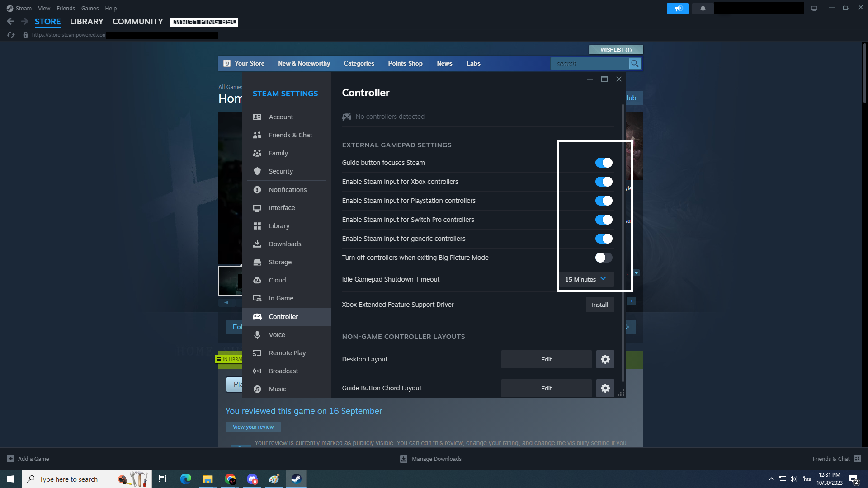Click the announcements megaphone icon
Image resolution: width=868 pixels, height=488 pixels.
(677, 9)
